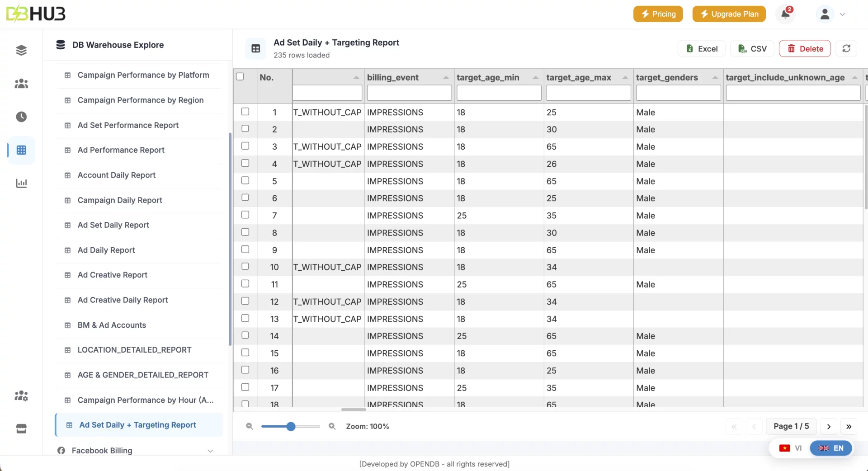Check the box for row 15
This screenshot has width=868, height=471.
click(x=245, y=352)
